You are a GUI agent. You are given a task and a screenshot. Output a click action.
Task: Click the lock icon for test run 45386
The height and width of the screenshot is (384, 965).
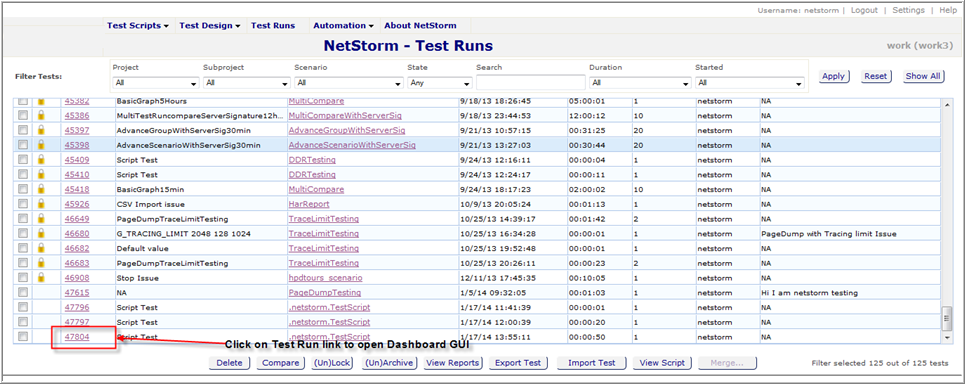42,115
